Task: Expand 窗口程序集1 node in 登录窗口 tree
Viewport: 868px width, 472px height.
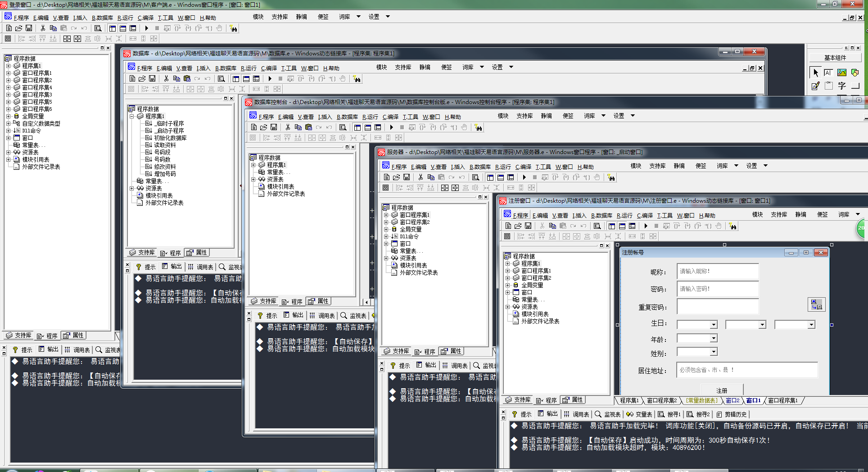Action: point(8,73)
